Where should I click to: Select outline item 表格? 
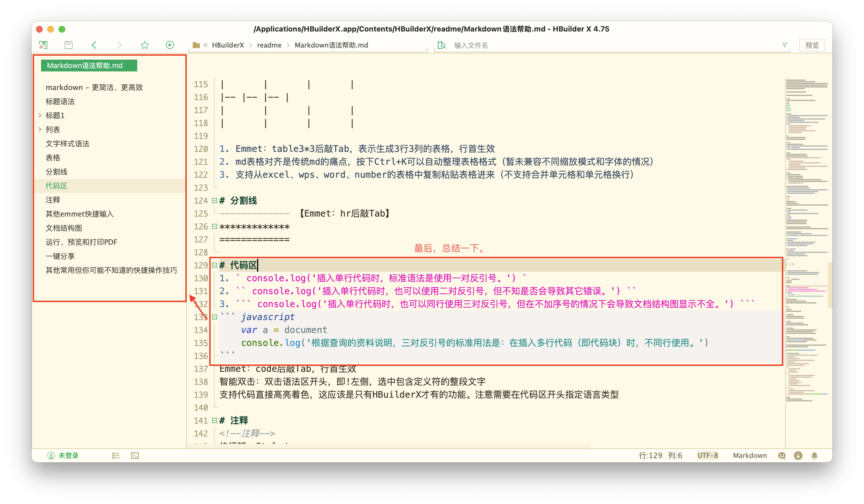(x=53, y=158)
